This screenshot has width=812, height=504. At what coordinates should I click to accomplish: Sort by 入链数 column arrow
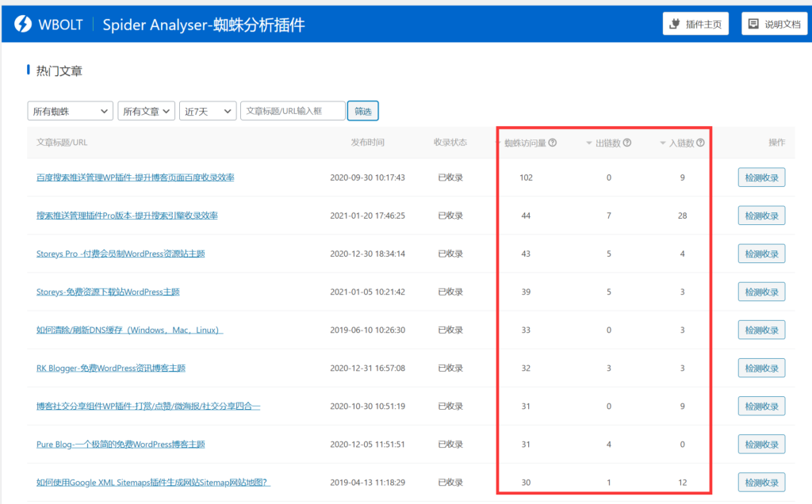663,143
